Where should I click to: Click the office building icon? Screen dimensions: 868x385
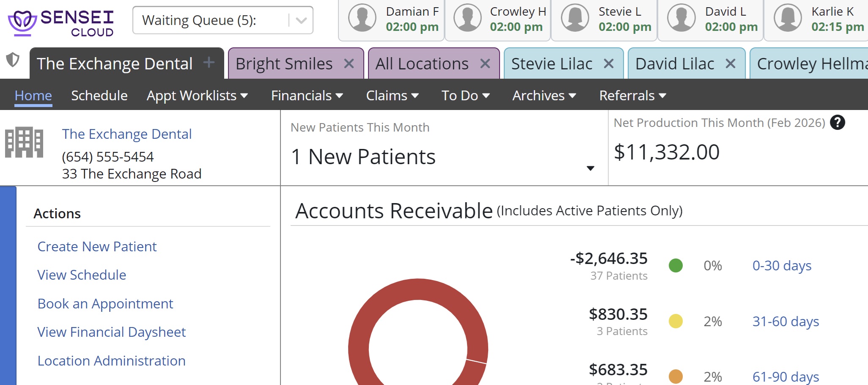24,143
